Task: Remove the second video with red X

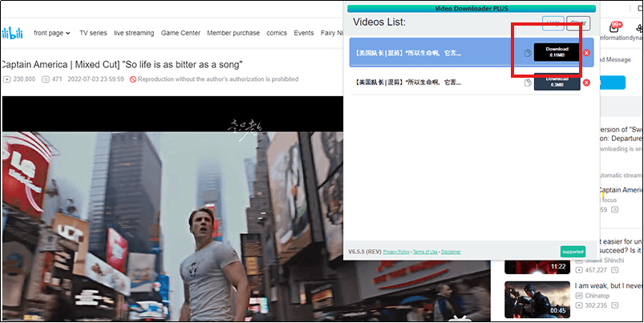Action: point(586,83)
